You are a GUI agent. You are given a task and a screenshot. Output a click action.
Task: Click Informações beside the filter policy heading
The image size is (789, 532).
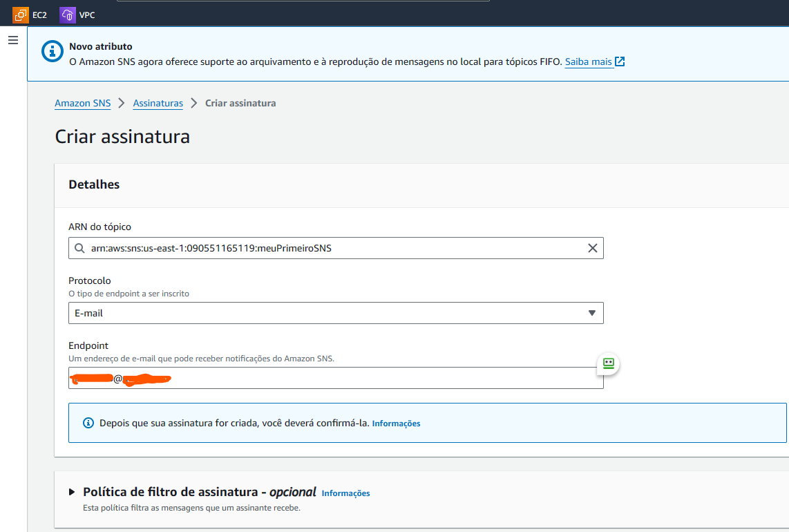point(345,493)
